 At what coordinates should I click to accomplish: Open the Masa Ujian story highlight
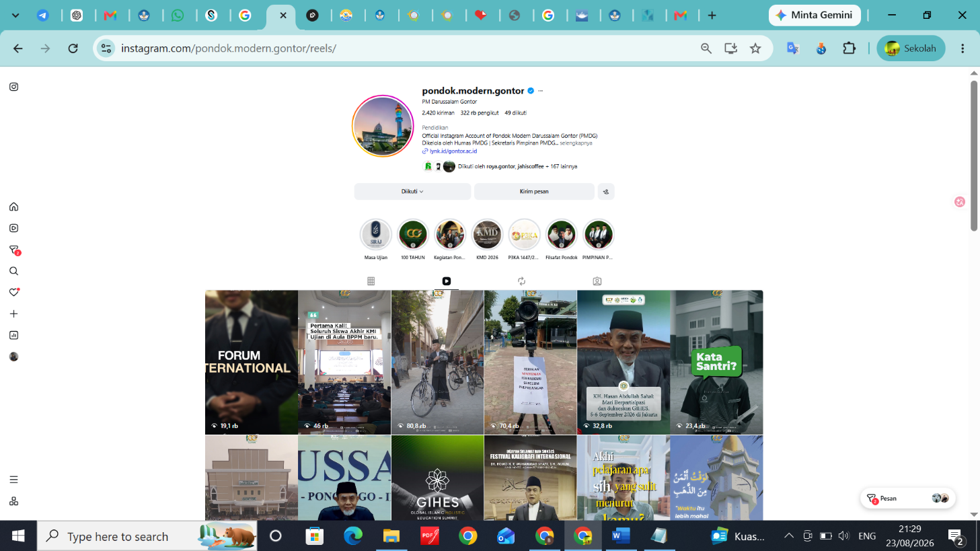(376, 235)
